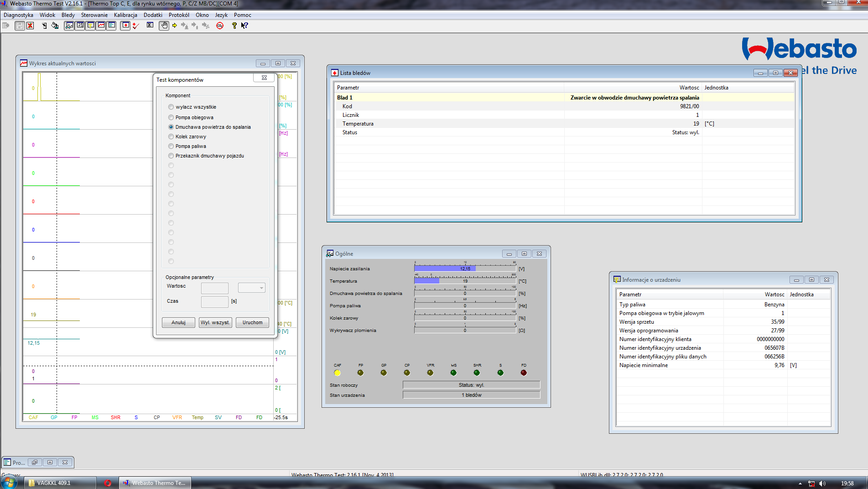Click the Pompa paliwa gauge bar
The height and width of the screenshot is (489, 868).
(x=465, y=305)
